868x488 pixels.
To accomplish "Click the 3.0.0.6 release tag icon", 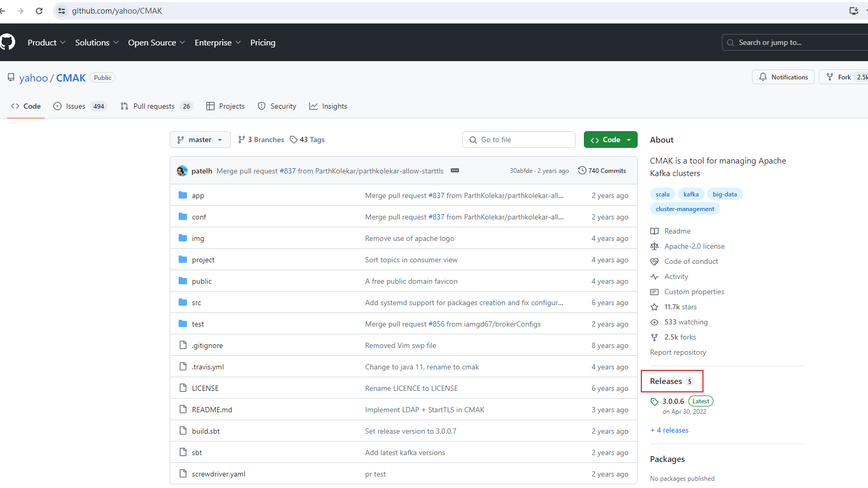I will point(654,402).
